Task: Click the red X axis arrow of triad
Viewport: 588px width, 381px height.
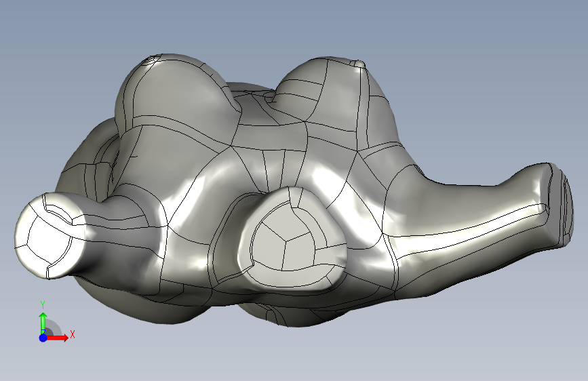Action: point(57,338)
